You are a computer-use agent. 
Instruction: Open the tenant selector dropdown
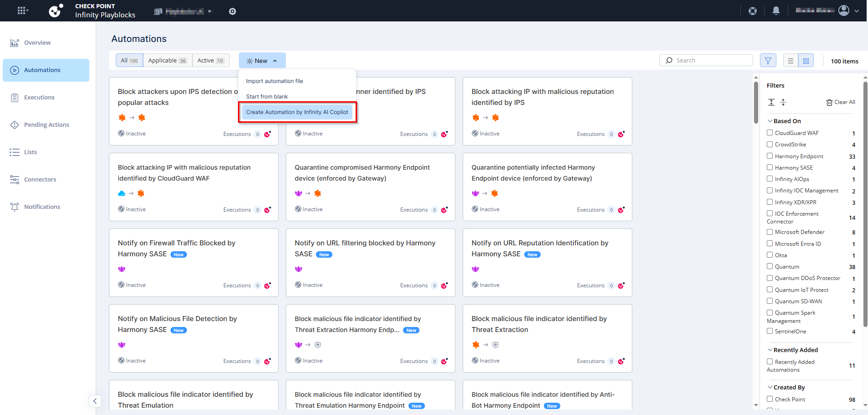(183, 11)
